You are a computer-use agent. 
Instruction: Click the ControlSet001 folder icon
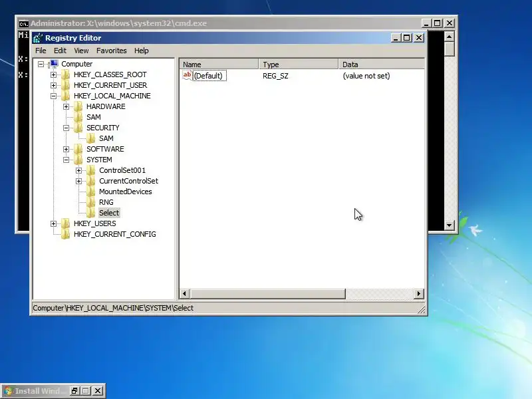tap(90, 170)
